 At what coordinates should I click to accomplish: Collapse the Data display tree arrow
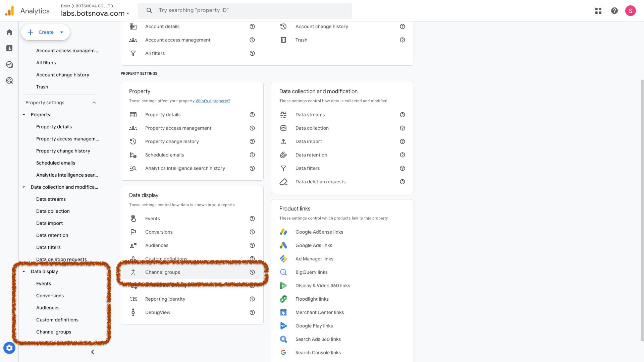click(x=24, y=271)
